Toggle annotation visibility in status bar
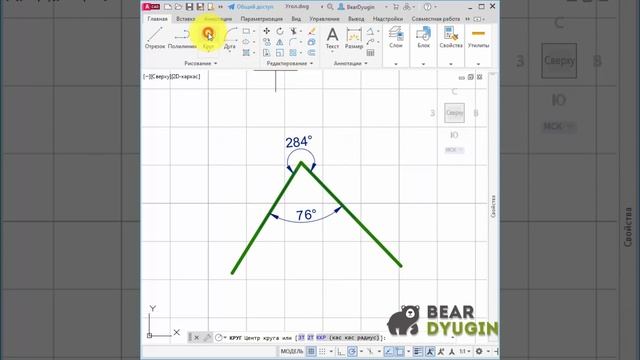 (430, 351)
